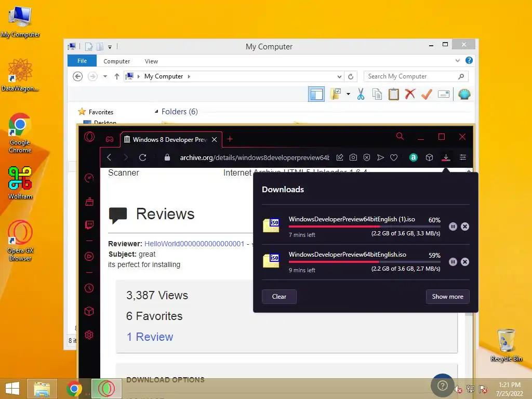532x399 pixels.
Task: Open a new tab in Opera
Action: tap(230, 139)
